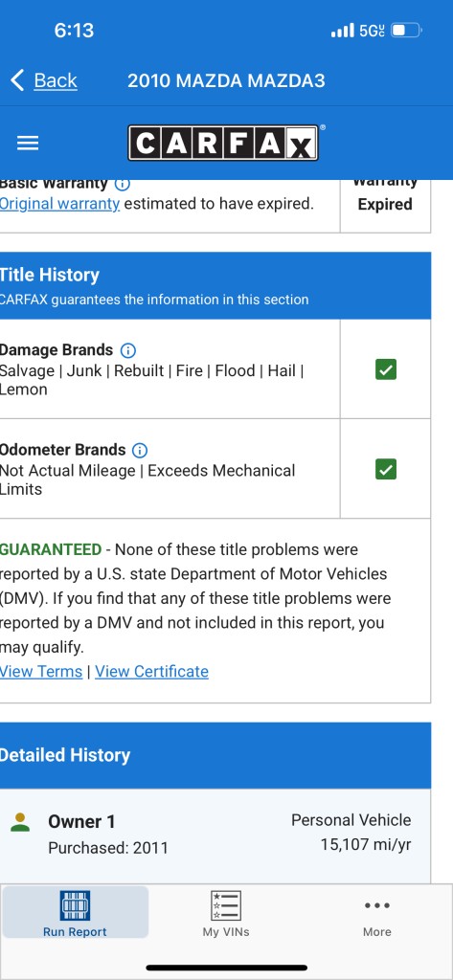Expand the Owner 1 history row
The height and width of the screenshot is (980, 453).
point(215,835)
